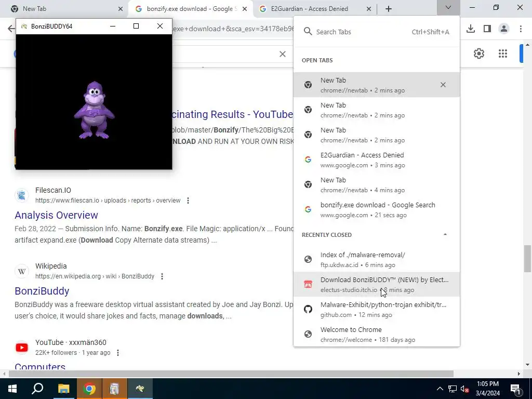The width and height of the screenshot is (532, 399).
Task: Open the Windows Start menu
Action: tap(12, 389)
